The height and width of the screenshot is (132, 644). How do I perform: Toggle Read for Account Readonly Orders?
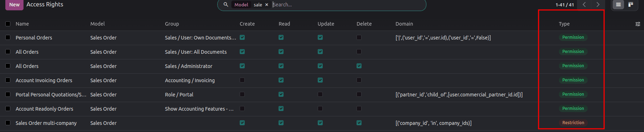281,109
